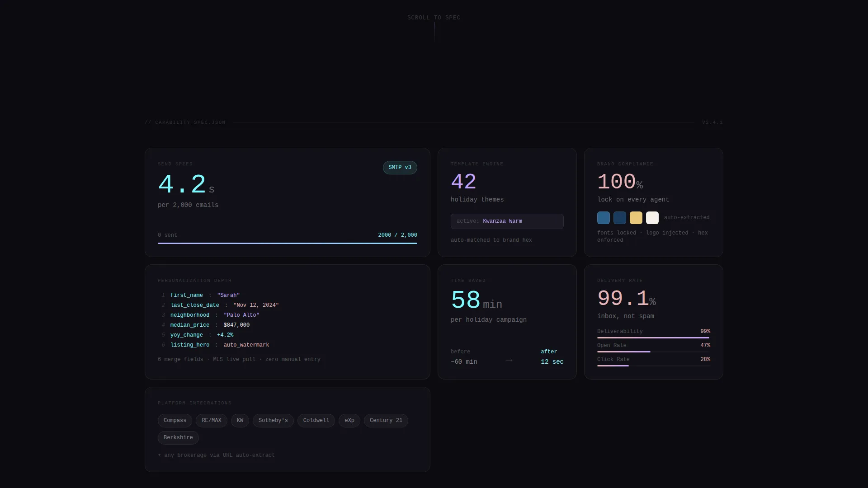Click the Open Rate bar
Image resolution: width=868 pixels, height=488 pixels.
pos(654,352)
